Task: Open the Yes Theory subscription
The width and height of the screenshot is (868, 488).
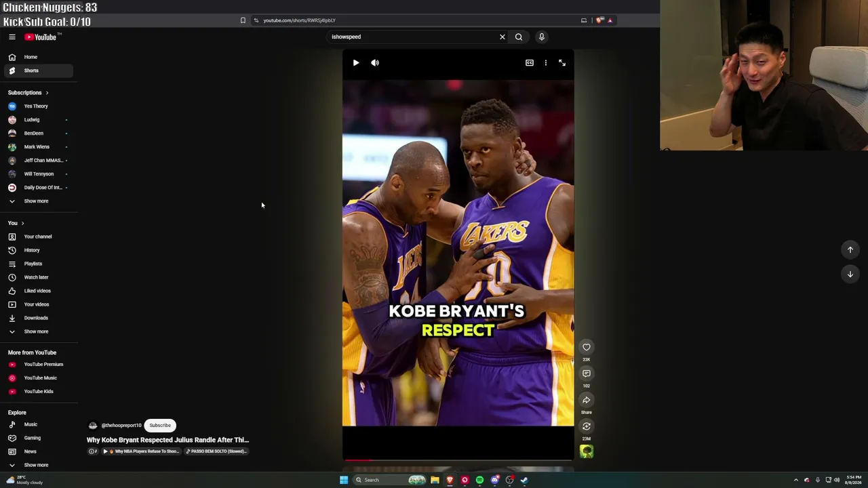Action: 39,106
